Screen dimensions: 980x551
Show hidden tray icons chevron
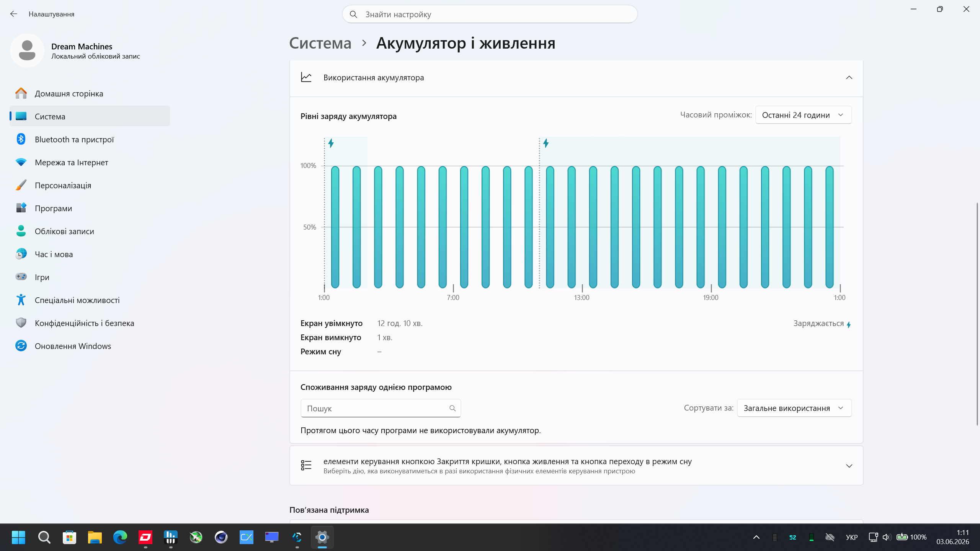click(x=756, y=537)
